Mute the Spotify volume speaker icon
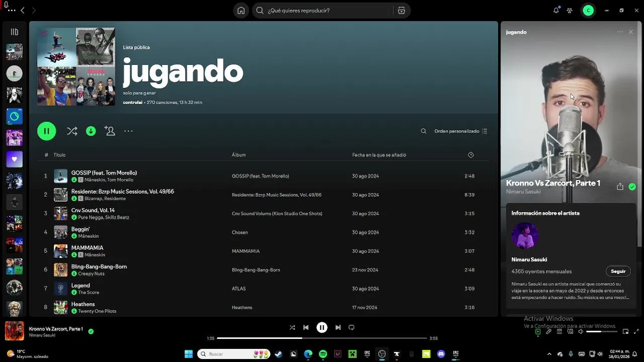644x362 pixels. click(581, 332)
